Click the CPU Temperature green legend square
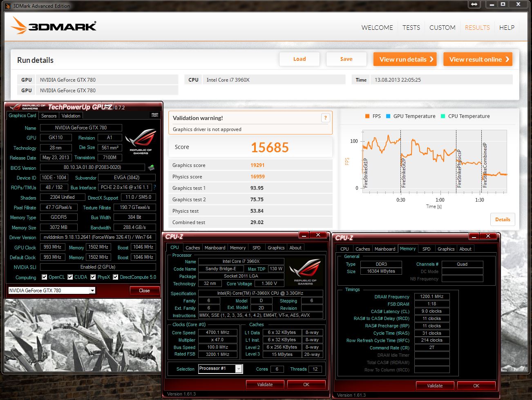This screenshot has height=400, width=532. pyautogui.click(x=443, y=116)
